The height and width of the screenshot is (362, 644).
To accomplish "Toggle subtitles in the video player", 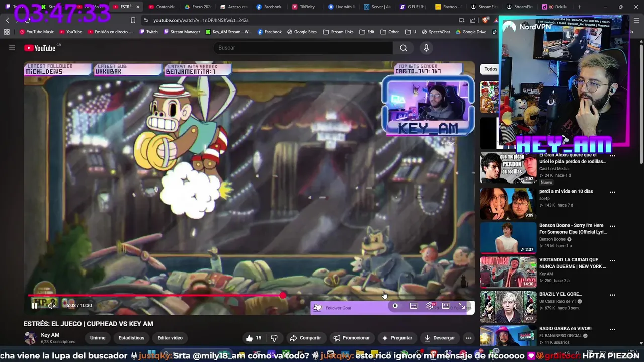I will click(x=414, y=306).
